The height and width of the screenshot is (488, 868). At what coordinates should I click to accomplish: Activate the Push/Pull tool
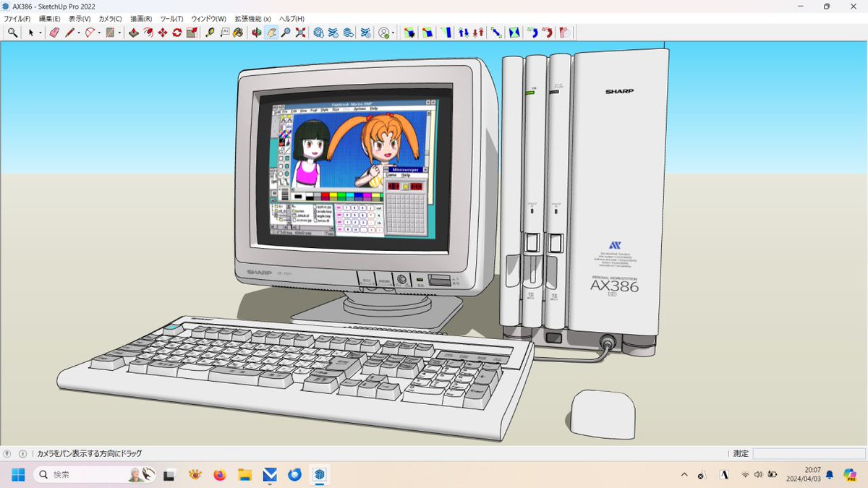coord(133,33)
